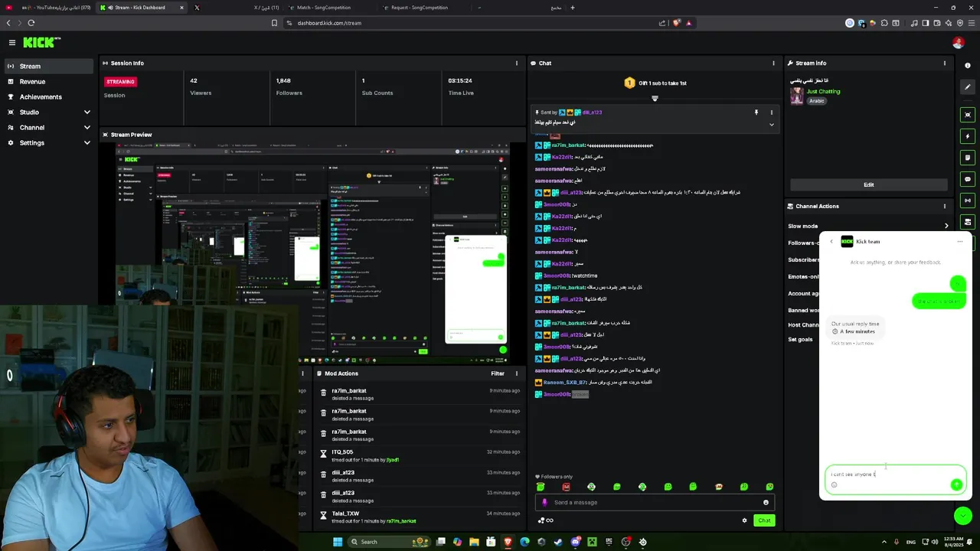This screenshot has height=551, width=980.
Task: Open Kick team support chat options
Action: tap(959, 242)
